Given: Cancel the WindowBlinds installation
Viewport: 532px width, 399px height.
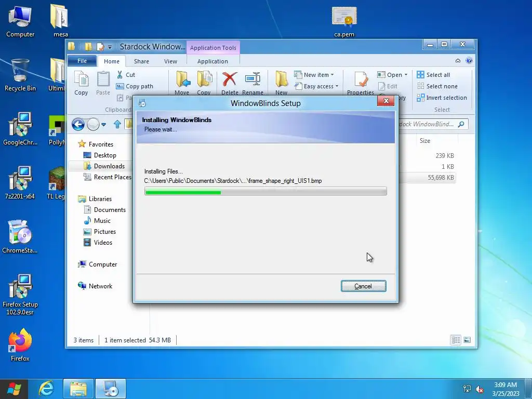Looking at the screenshot, I should click(x=363, y=286).
